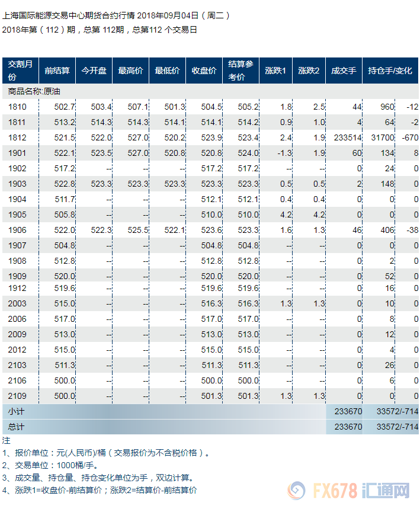Click note 2 about 交易单位
The height and width of the screenshot is (512, 420).
tap(50, 465)
